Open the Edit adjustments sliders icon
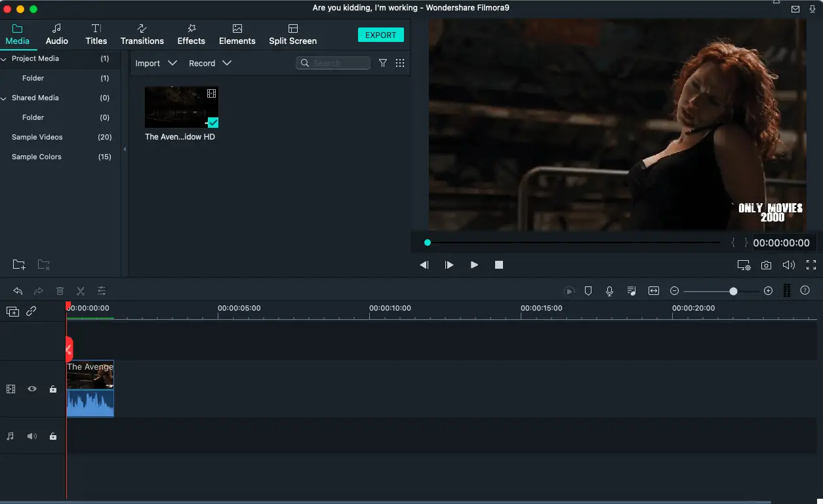 102,291
